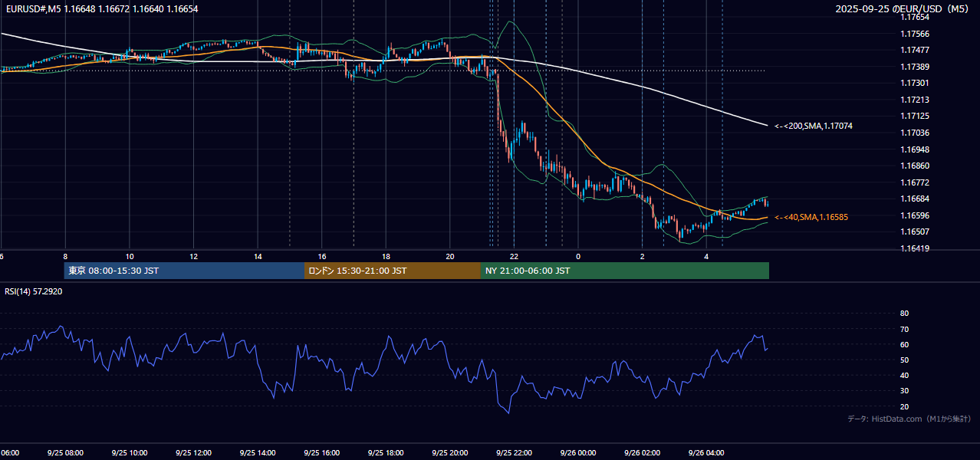Click the 1.16507 price axis label

click(916, 232)
